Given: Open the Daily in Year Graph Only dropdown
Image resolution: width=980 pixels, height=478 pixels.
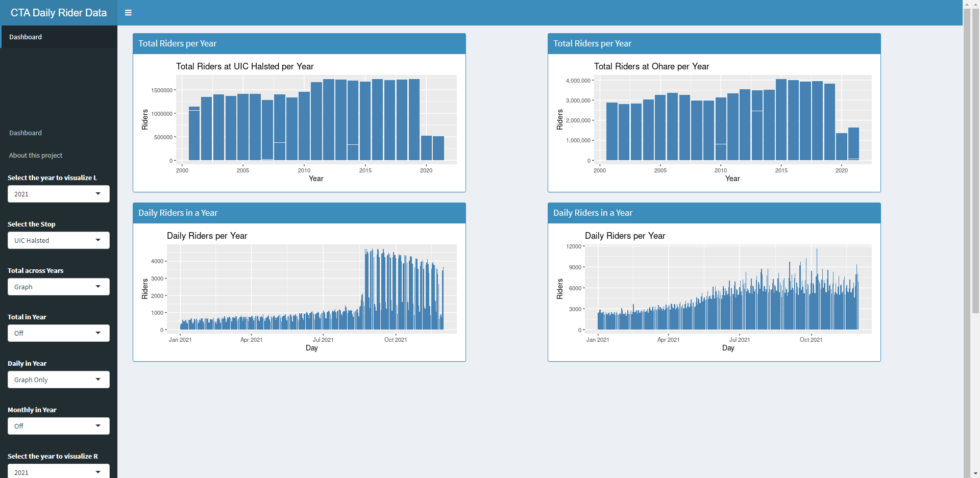Looking at the screenshot, I should (x=59, y=380).
